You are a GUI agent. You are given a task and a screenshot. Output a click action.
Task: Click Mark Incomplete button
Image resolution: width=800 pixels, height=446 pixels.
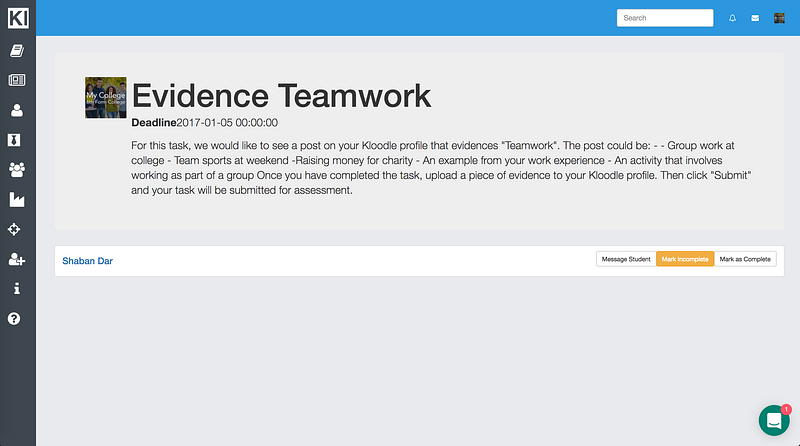pyautogui.click(x=685, y=259)
